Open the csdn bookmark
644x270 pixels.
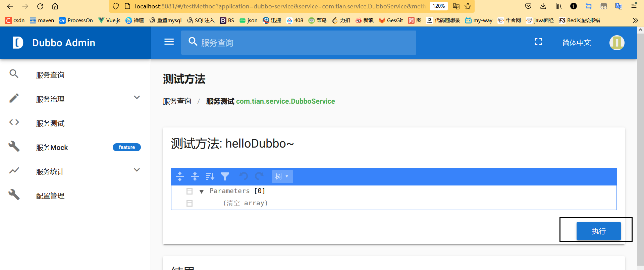point(15,20)
